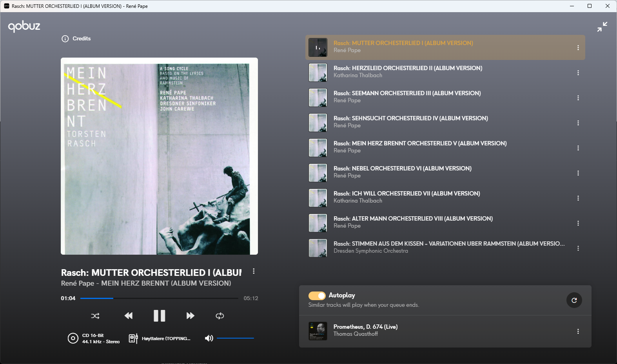Open menu for NEBEL ORCHESTERLIED VI
The image size is (617, 364).
[578, 173]
